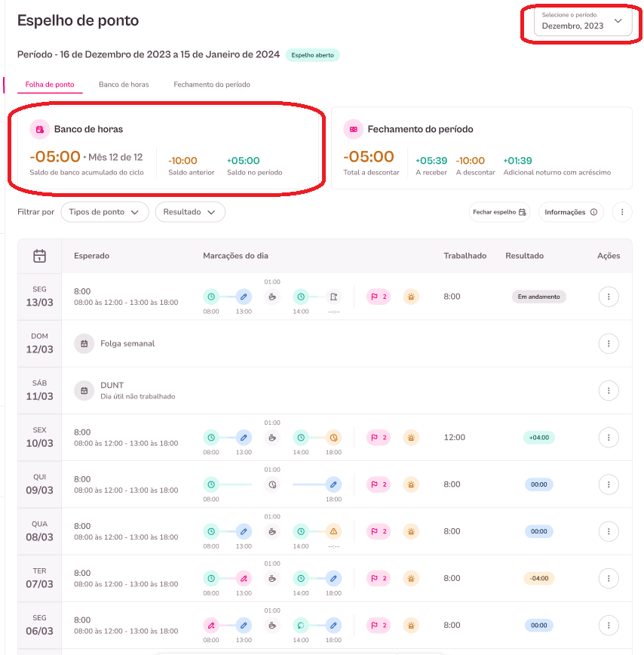Image resolution: width=644 pixels, height=655 pixels.
Task: Open the Informações panel
Action: pos(571,212)
